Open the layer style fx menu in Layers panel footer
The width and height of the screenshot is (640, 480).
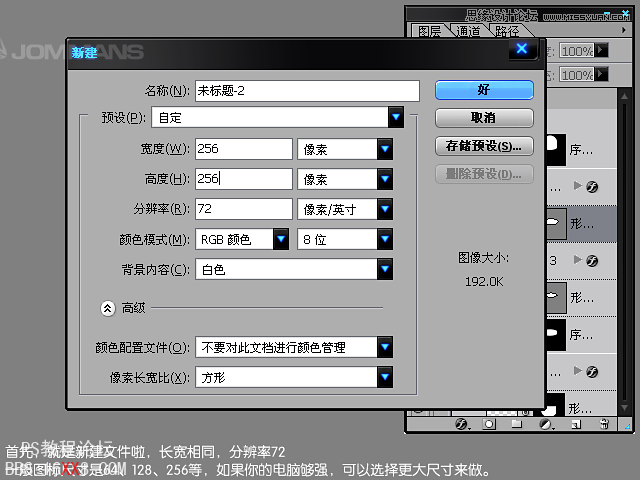pyautogui.click(x=462, y=423)
